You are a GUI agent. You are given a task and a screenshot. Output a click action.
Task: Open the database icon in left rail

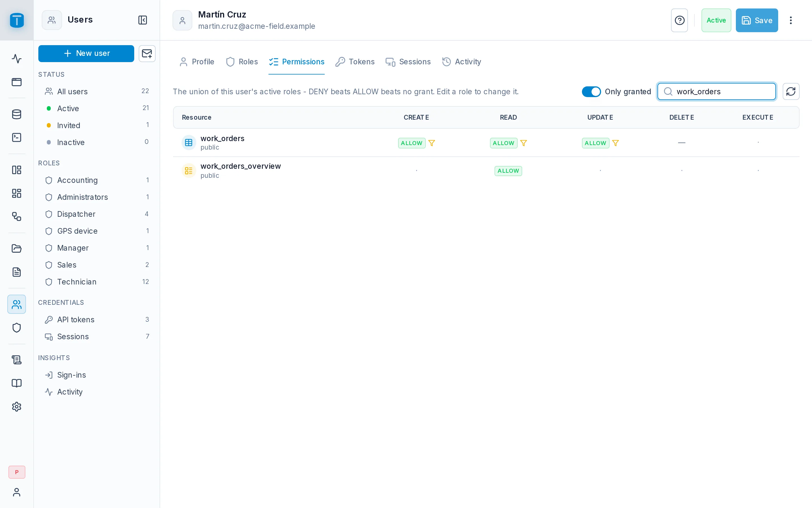pyautogui.click(x=17, y=114)
